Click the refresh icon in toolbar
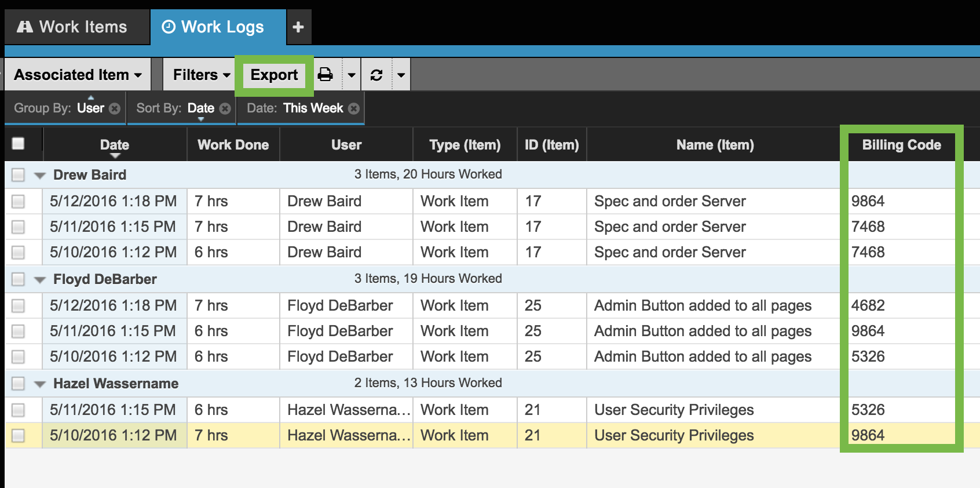The height and width of the screenshot is (488, 980). pyautogui.click(x=376, y=75)
